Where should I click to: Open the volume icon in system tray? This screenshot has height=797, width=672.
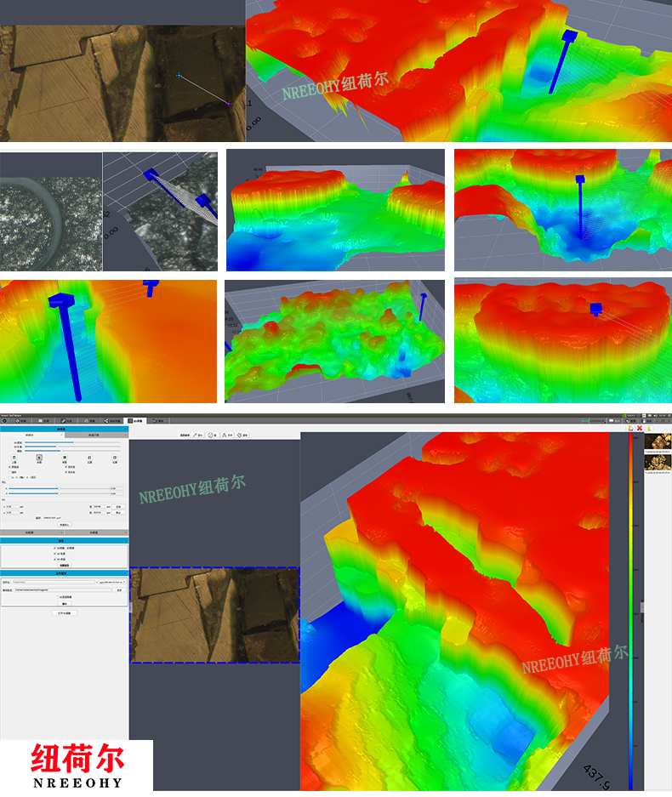[x=655, y=416]
